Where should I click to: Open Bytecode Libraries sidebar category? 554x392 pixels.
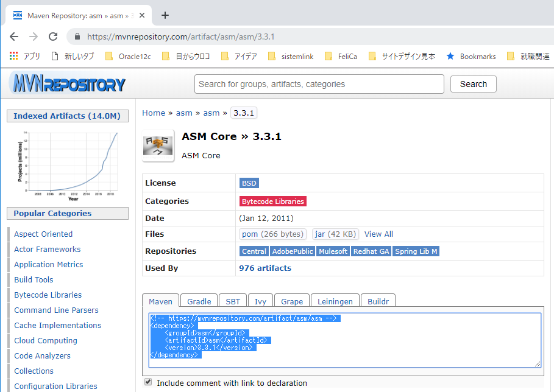tap(48, 295)
